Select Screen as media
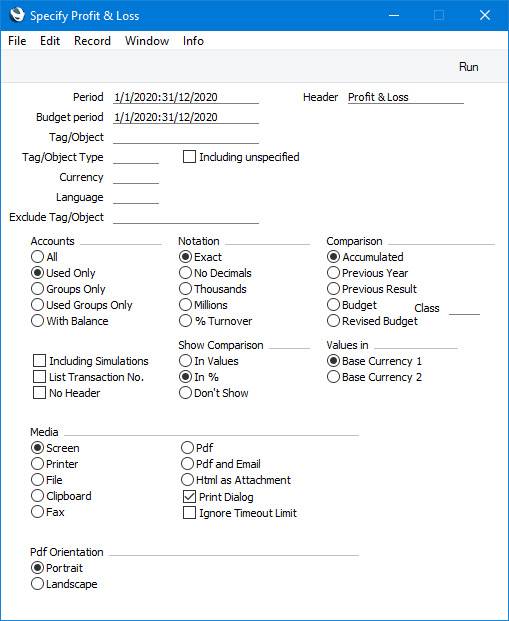This screenshot has width=509, height=621. (x=37, y=448)
